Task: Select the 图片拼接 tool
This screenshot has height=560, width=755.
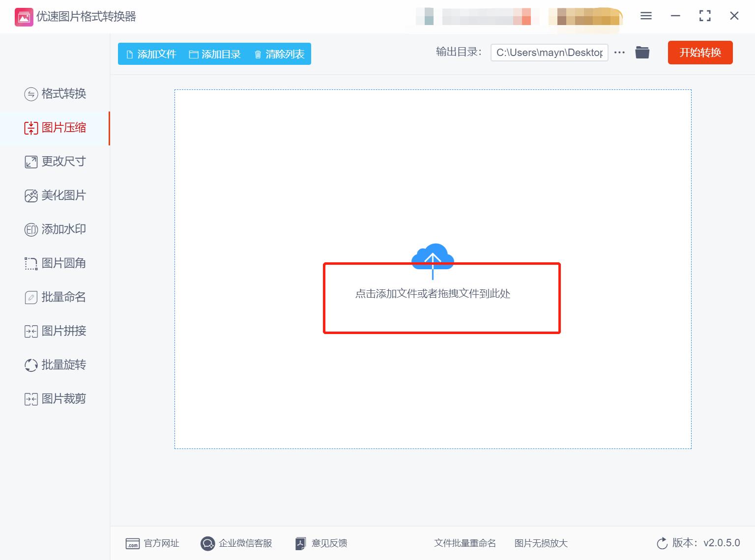Action: coord(55,331)
